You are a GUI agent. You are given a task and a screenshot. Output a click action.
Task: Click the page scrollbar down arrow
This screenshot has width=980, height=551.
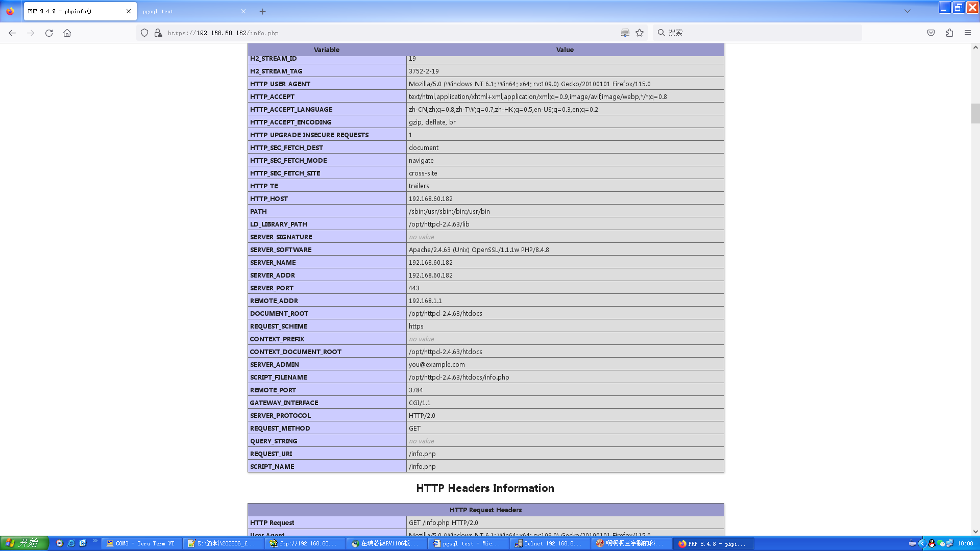pyautogui.click(x=975, y=532)
